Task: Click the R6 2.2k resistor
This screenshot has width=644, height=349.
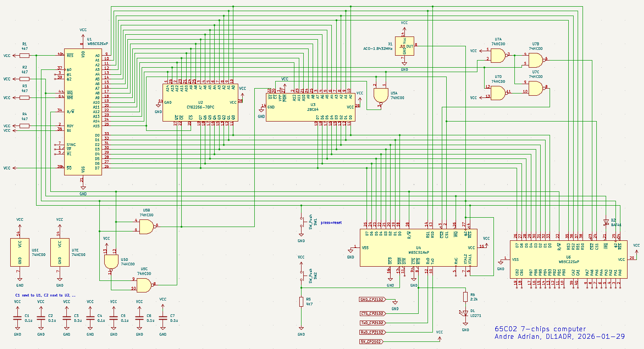Action: click(465, 297)
